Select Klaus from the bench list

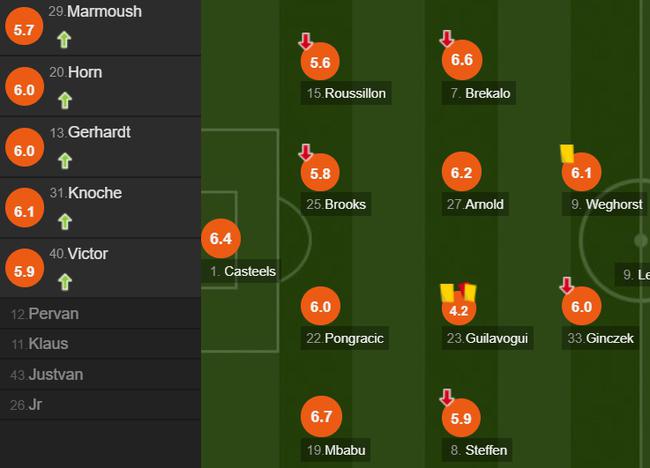click(100, 344)
